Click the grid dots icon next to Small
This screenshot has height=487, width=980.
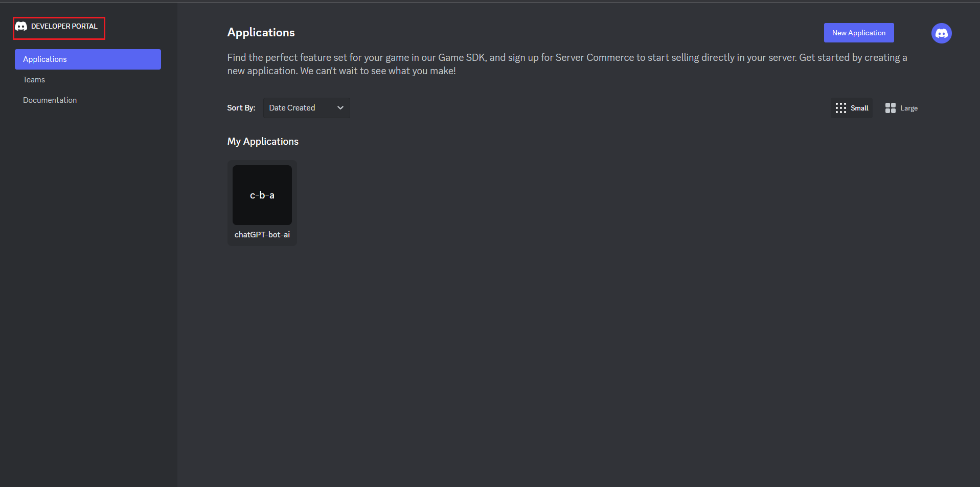click(x=840, y=108)
